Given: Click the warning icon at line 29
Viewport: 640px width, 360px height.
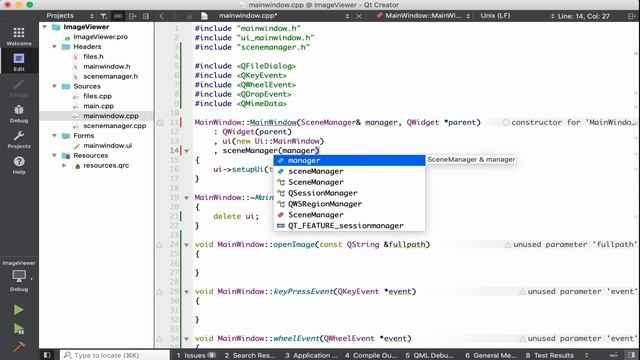Looking at the screenshot, I should coord(160,292).
